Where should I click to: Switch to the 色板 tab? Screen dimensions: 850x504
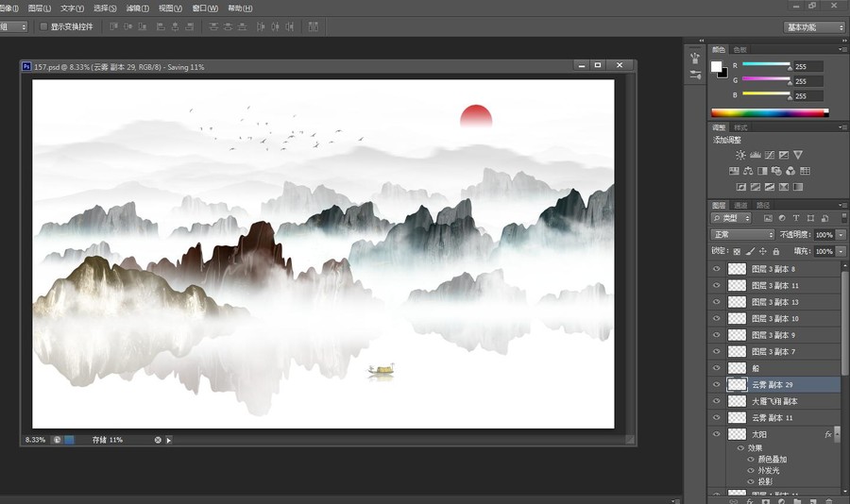[739, 49]
